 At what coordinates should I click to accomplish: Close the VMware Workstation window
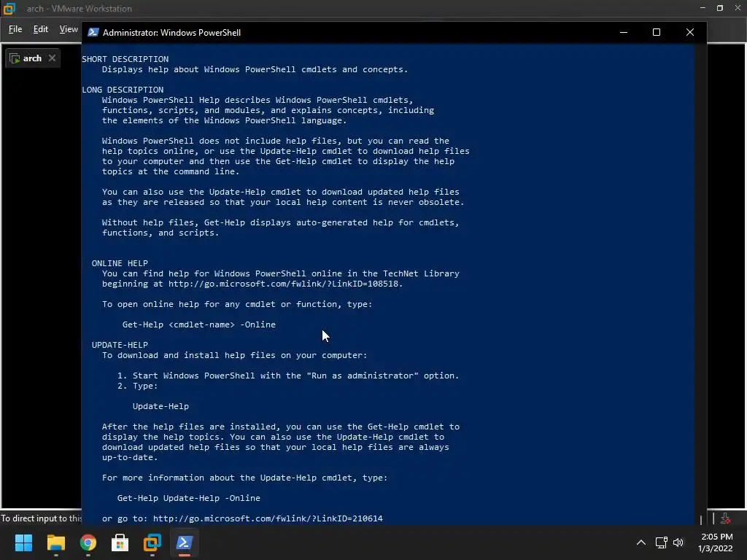738,8
